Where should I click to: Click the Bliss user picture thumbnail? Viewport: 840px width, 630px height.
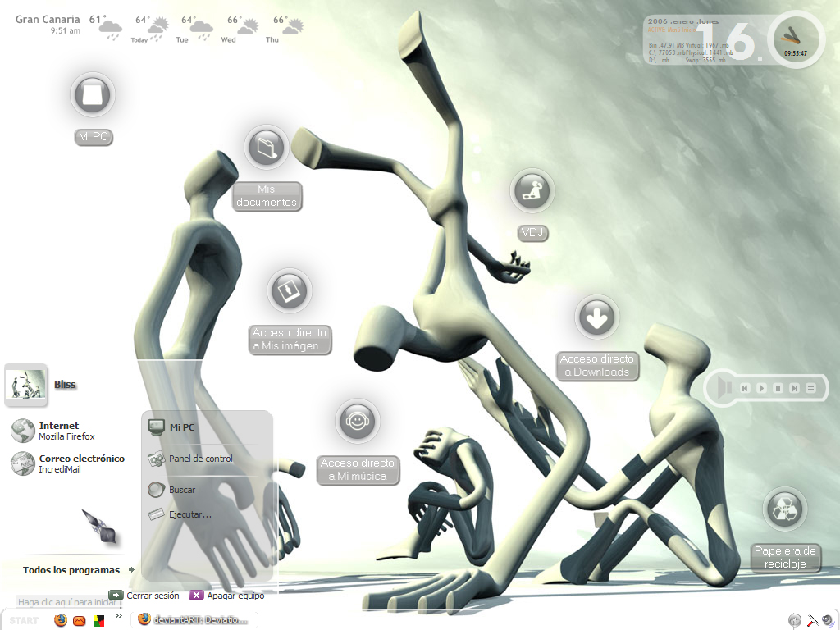point(25,386)
